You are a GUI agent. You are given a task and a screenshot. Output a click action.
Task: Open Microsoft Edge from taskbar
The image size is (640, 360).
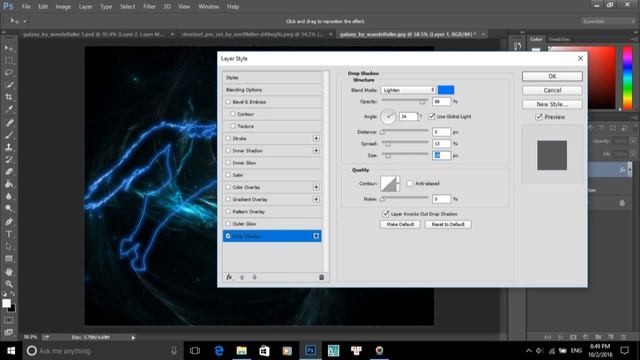pos(219,350)
